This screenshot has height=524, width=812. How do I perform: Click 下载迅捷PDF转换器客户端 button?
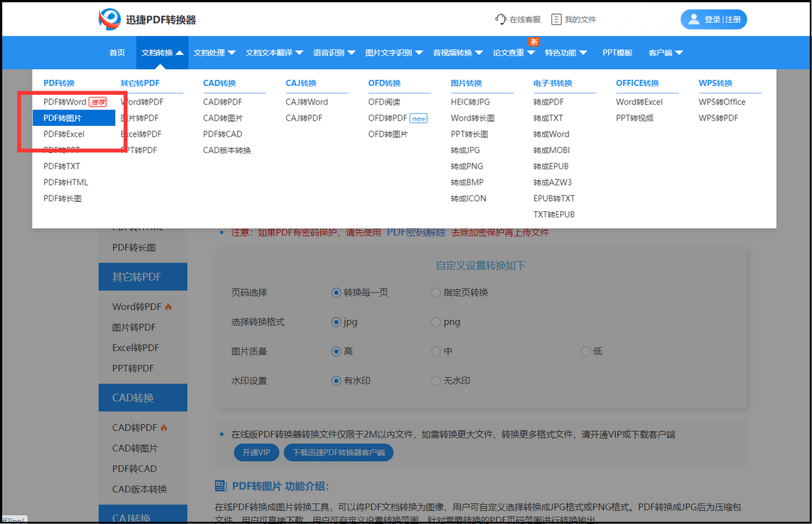339,452
